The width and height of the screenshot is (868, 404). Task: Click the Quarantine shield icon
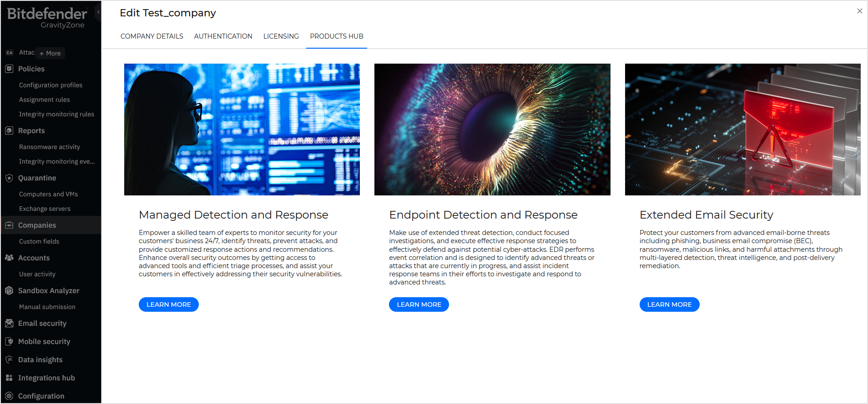coord(9,178)
